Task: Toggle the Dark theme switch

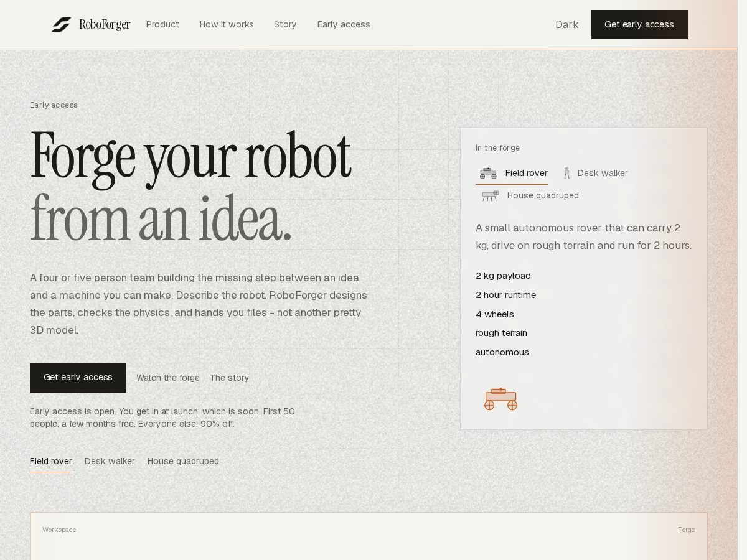Action: pos(566,24)
